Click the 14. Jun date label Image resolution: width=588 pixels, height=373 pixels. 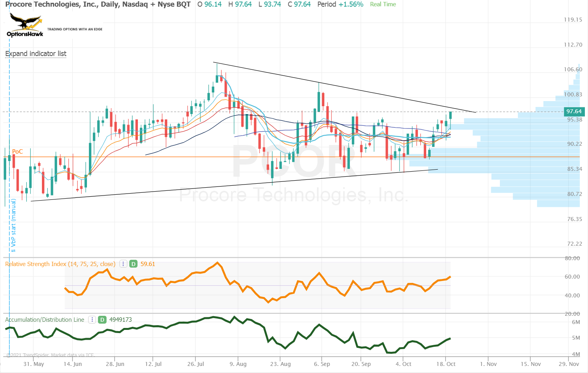(73, 364)
